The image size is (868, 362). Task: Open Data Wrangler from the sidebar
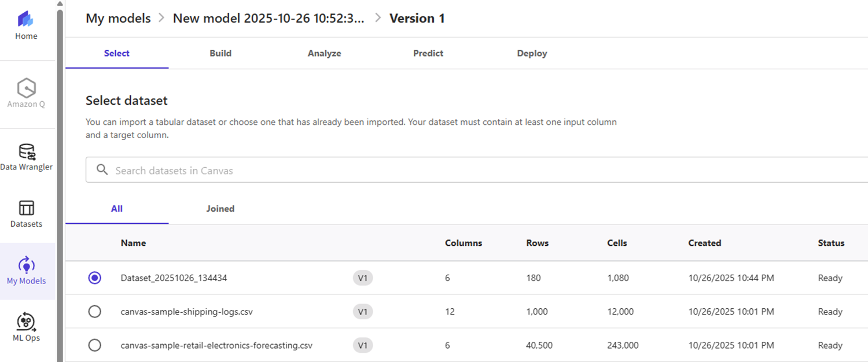[x=26, y=152]
